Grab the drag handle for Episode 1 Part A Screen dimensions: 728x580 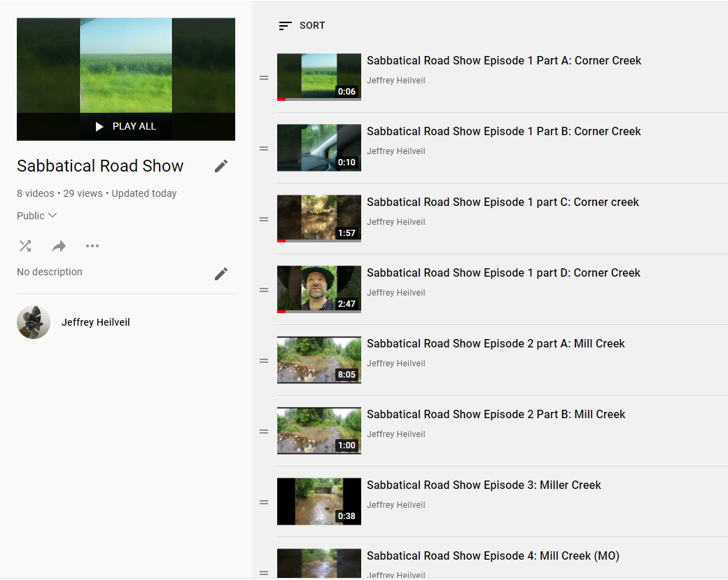click(264, 78)
